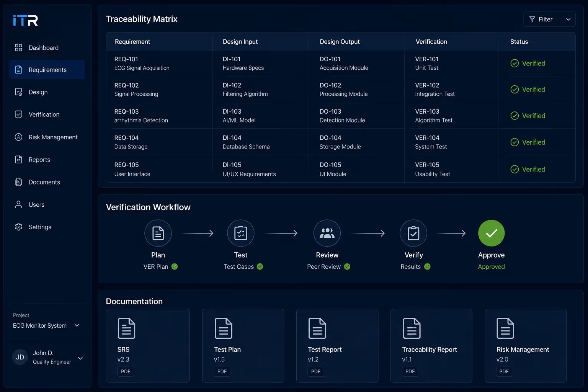588x392 pixels.
Task: Click the Verified check icon for REQ-101
Action: [x=515, y=63]
